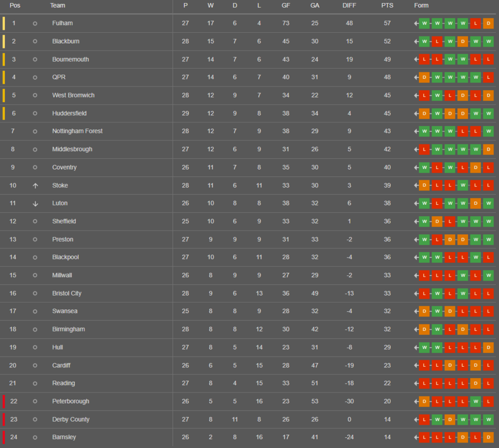The width and height of the screenshot is (499, 448).
Task: Click Derby County's unchanged position circle icon
Action: click(x=35, y=420)
